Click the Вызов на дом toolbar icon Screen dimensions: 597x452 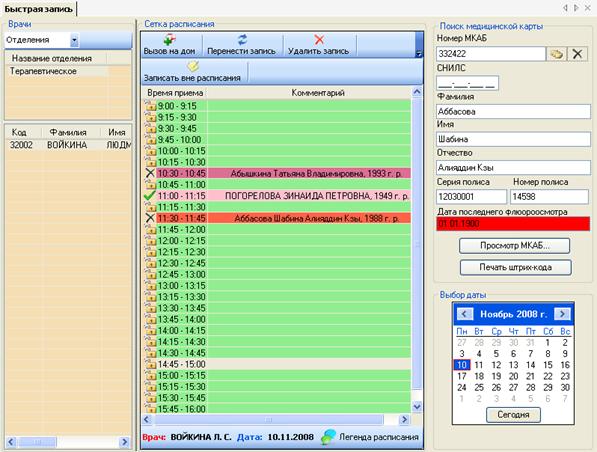[x=169, y=40]
